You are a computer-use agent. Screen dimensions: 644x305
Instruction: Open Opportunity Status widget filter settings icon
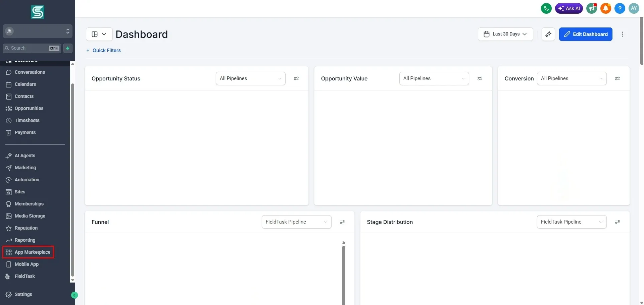(x=296, y=78)
